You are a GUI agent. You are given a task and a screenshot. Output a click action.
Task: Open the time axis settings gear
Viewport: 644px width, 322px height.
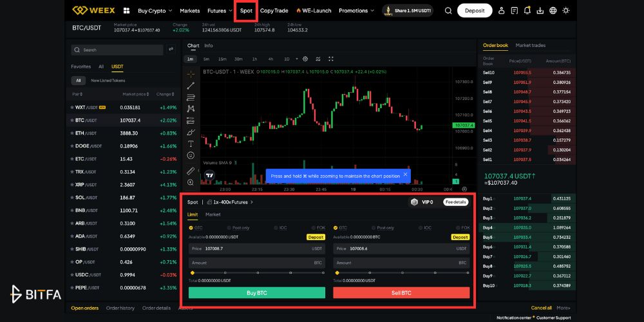pos(464,189)
